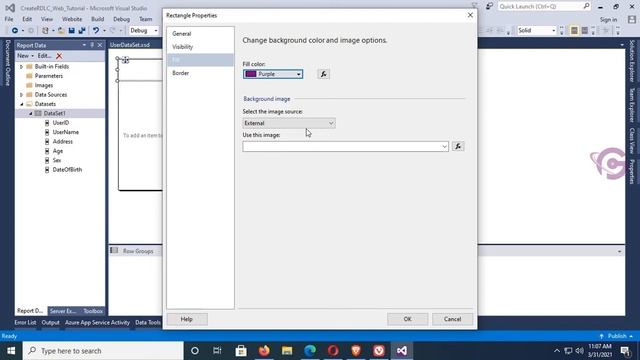Click OK in Rectangle Properties
This screenshot has width=640, height=360.
407,319
